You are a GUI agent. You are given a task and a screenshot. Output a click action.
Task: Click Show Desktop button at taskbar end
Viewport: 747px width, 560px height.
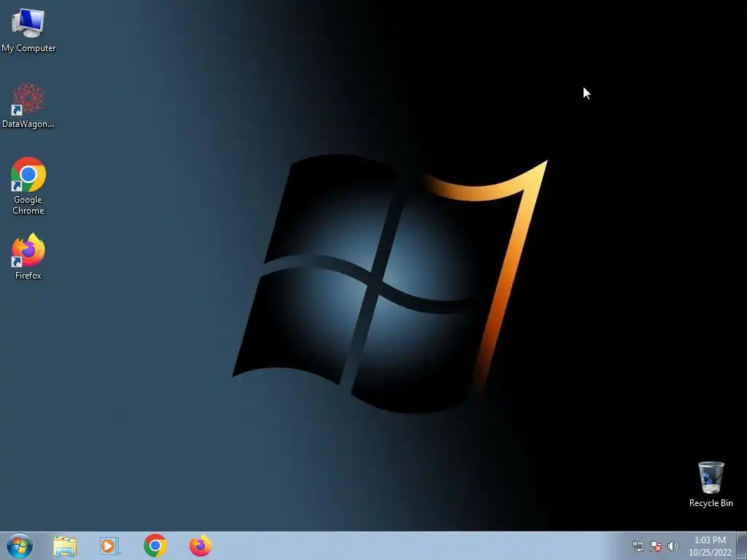click(742, 546)
